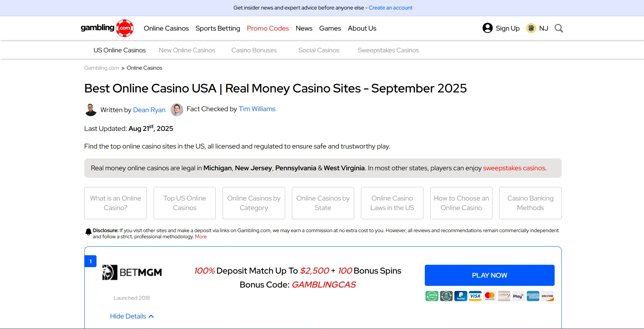The width and height of the screenshot is (644, 329).
Task: Select the Mastercard payment icon
Action: click(489, 296)
